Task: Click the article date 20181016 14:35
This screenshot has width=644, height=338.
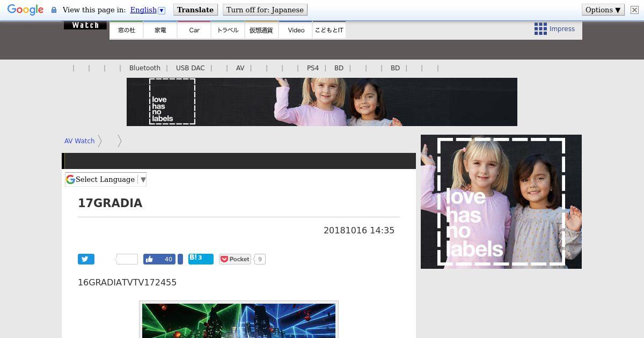Action: 359,230
